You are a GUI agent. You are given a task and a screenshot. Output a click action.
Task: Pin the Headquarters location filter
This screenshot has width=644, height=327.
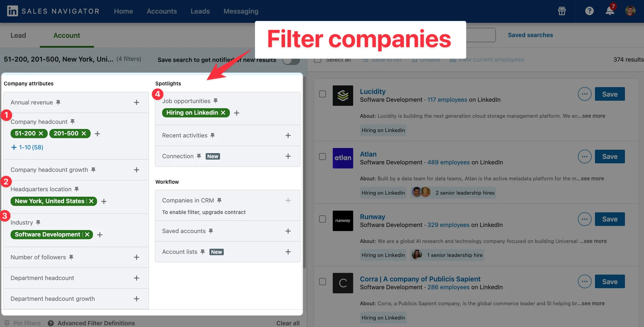[77, 189]
